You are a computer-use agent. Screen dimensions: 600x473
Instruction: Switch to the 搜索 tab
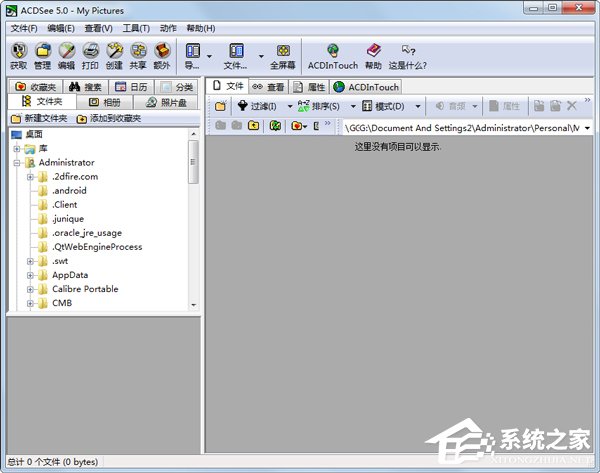point(85,87)
